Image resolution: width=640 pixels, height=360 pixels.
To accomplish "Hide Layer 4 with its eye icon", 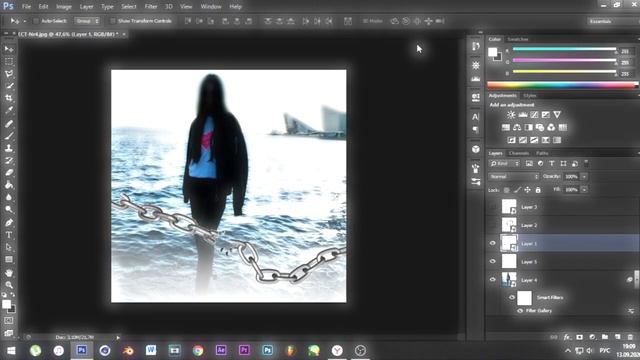I will coord(493,280).
